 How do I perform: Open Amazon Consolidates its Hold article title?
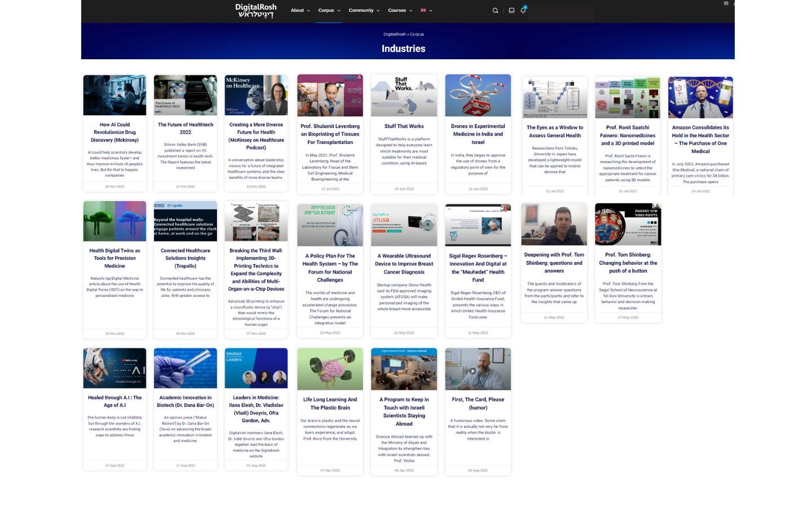click(x=700, y=139)
